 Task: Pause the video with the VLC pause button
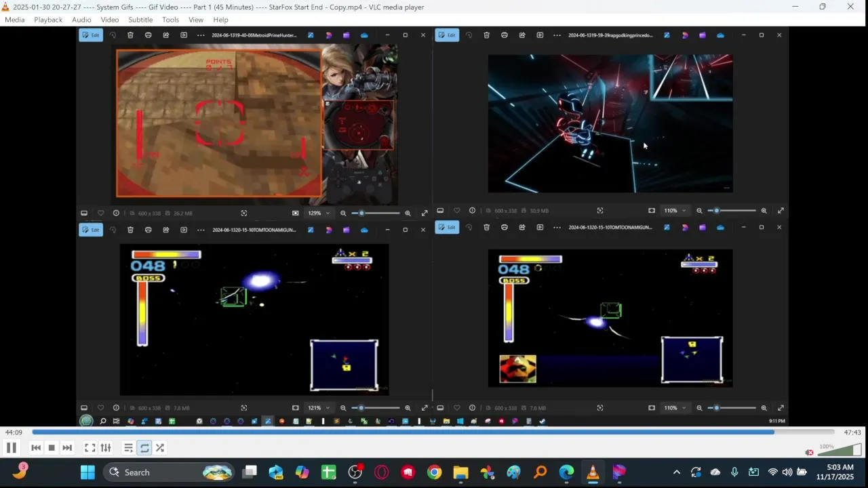[11, 447]
